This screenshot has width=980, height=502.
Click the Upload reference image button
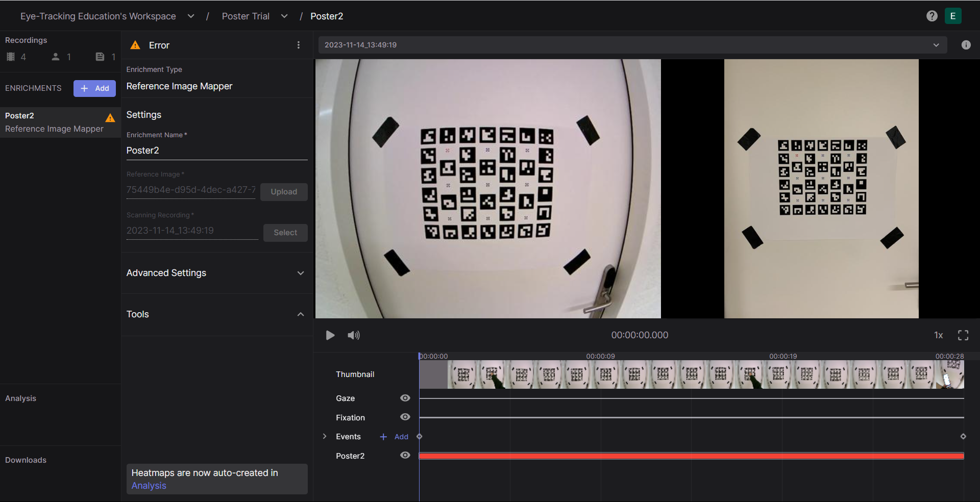click(x=284, y=192)
